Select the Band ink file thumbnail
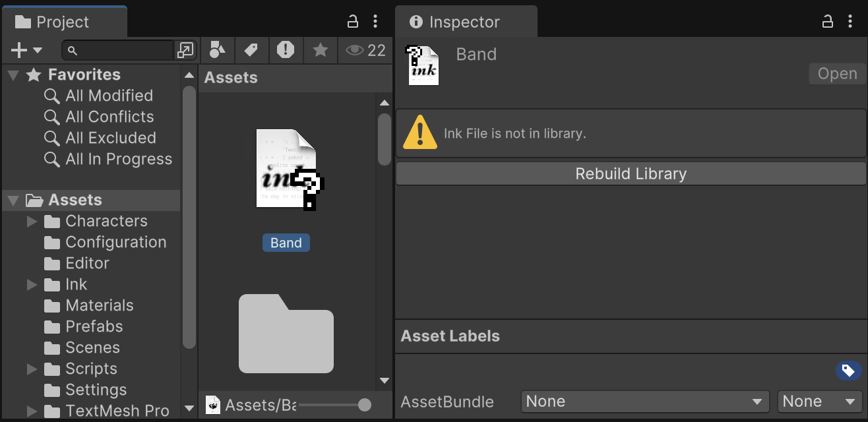Screen dimensions: 868x422 (x=286, y=169)
